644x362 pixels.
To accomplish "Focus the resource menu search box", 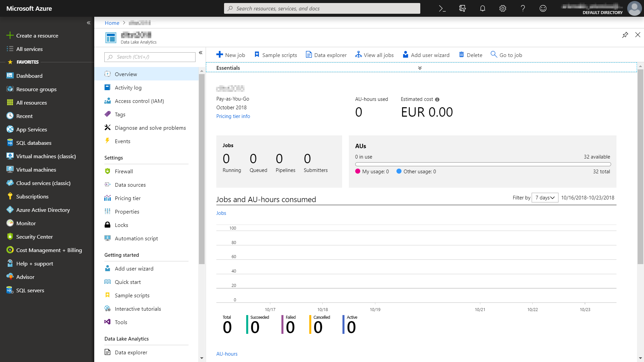I will pos(150,57).
